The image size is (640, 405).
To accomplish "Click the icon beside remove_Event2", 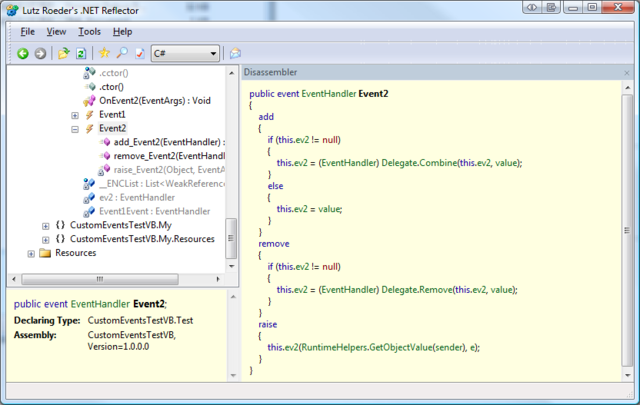I will 105,156.
